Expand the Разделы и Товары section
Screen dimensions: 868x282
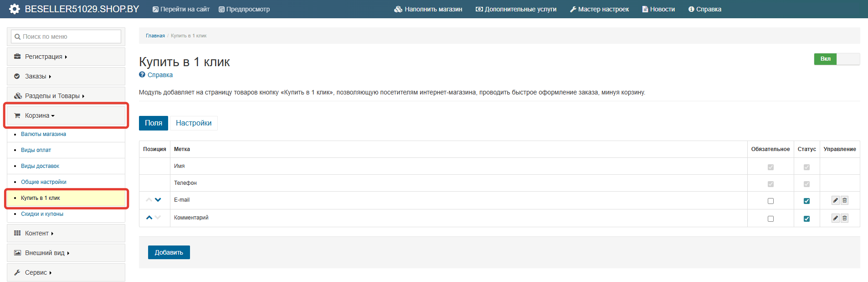[66, 96]
